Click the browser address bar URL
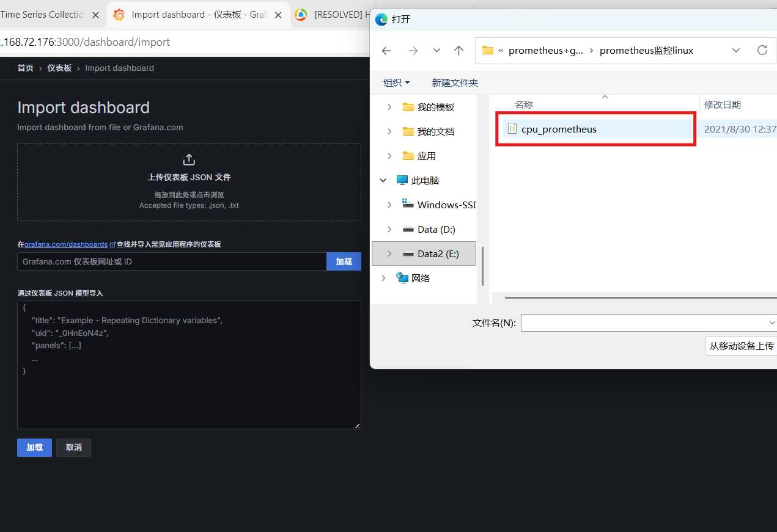Image resolution: width=777 pixels, height=532 pixels. coord(85,42)
